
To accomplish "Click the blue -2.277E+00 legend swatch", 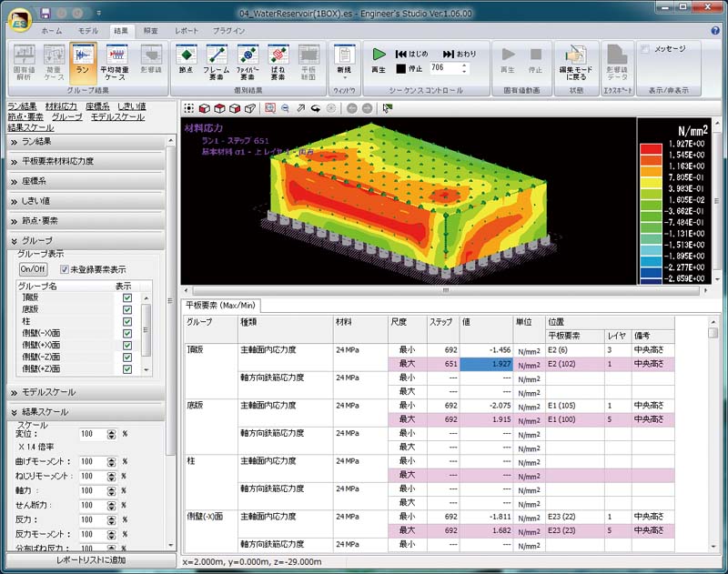I will point(651,272).
